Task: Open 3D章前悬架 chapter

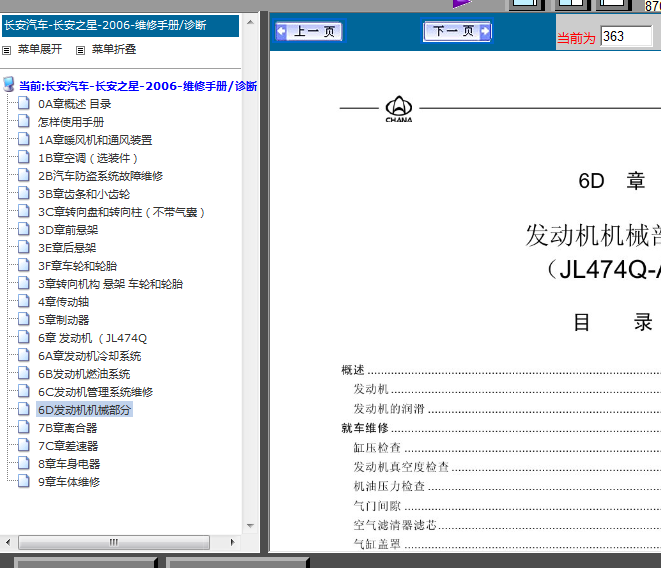Action: point(68,230)
